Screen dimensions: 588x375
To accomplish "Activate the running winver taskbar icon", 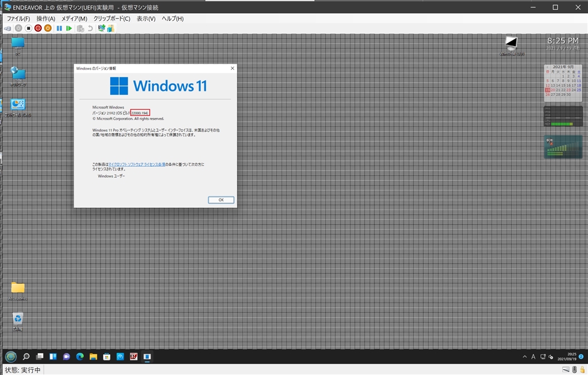I will (147, 356).
